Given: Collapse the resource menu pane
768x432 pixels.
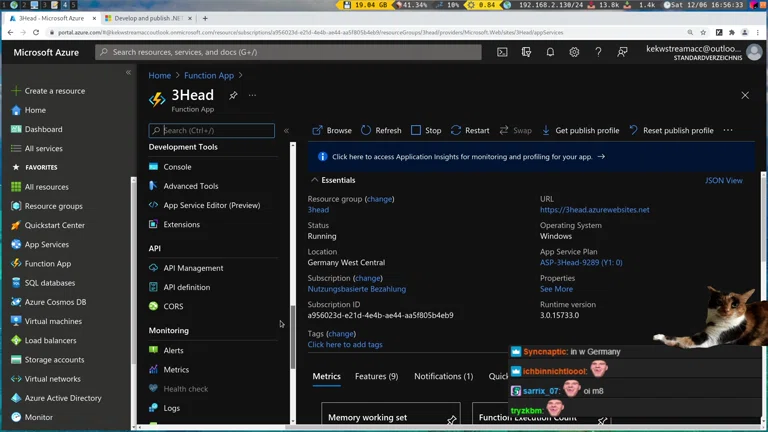Looking at the screenshot, I should pos(287,131).
